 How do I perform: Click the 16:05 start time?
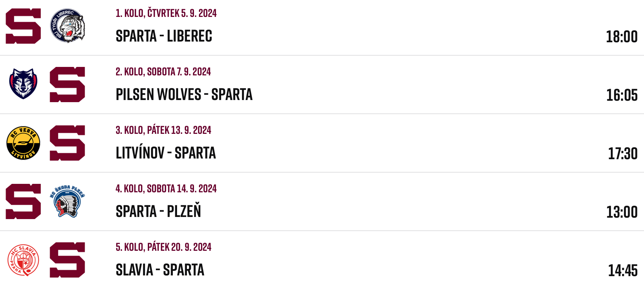(x=622, y=95)
